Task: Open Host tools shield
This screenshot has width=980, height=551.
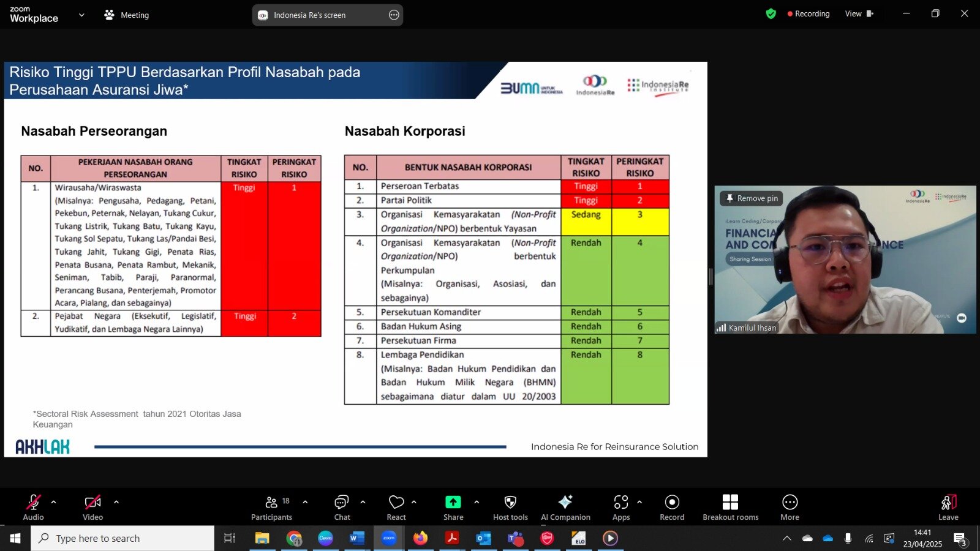Action: pos(510,508)
